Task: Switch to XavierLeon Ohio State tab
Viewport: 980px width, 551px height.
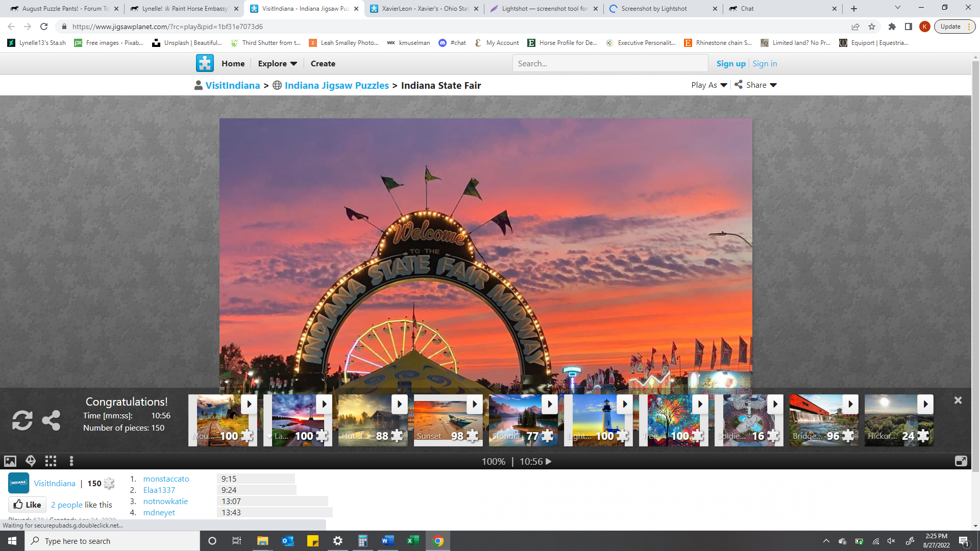Action: (424, 9)
